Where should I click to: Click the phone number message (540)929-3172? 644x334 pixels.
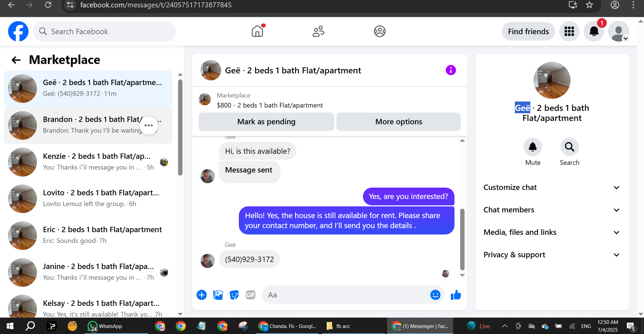tap(250, 259)
